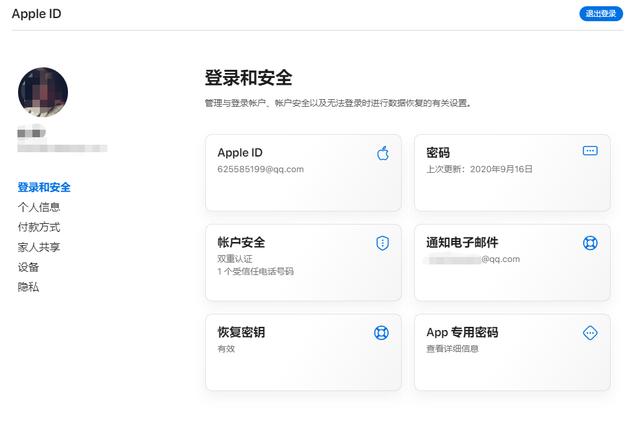640x431 pixels.
Task: Open 设备 in the sidebar
Action: pos(28,267)
